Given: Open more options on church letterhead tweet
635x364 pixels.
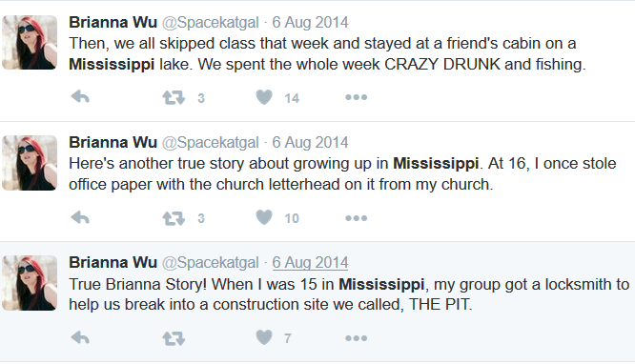Looking at the screenshot, I should click(x=356, y=218).
